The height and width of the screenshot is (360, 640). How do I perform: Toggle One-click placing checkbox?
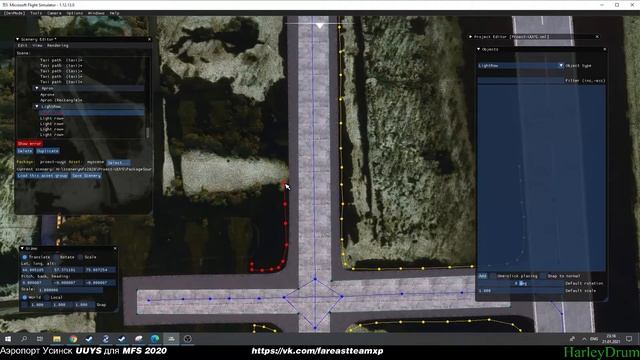493,276
